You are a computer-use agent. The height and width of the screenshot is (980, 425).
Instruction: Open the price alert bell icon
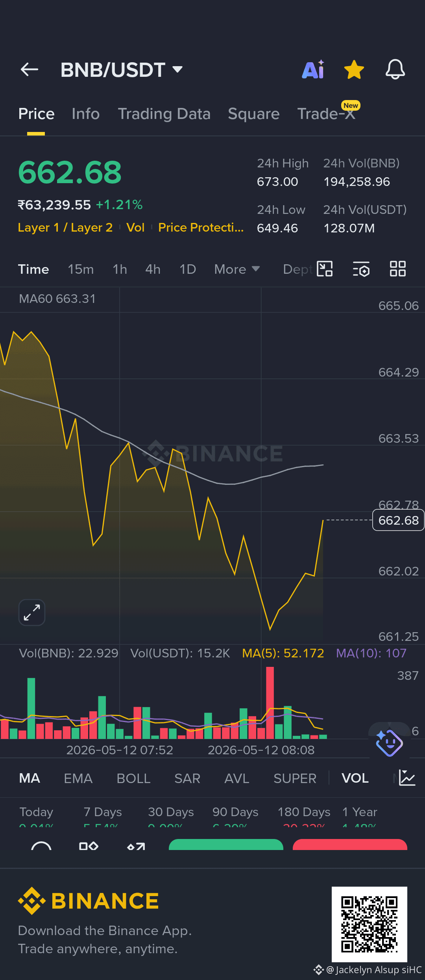click(395, 70)
